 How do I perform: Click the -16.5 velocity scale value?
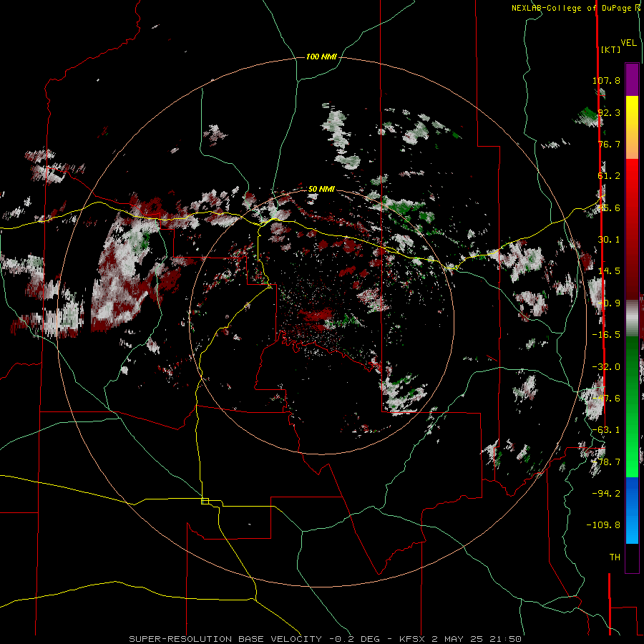(x=606, y=335)
